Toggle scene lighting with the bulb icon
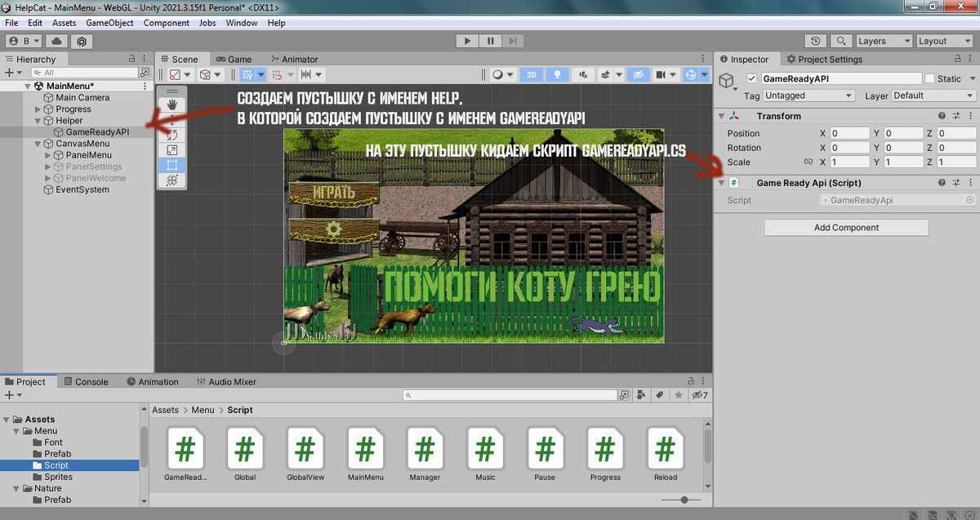The height and width of the screenshot is (520, 980). point(558,73)
